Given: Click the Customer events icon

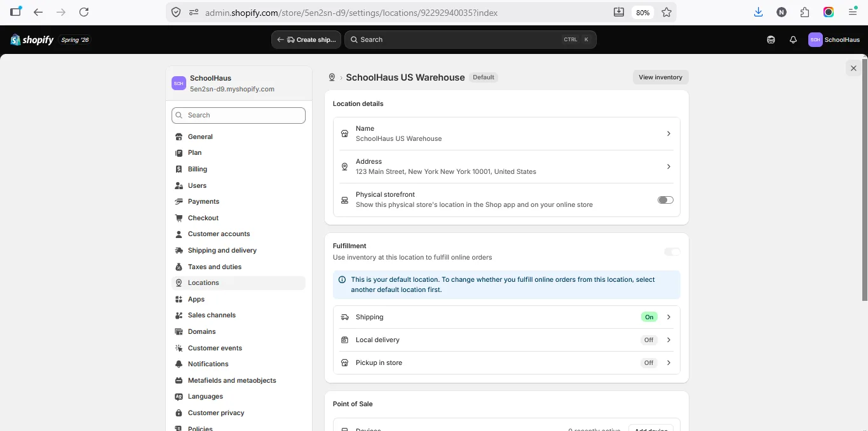Looking at the screenshot, I should (x=179, y=348).
